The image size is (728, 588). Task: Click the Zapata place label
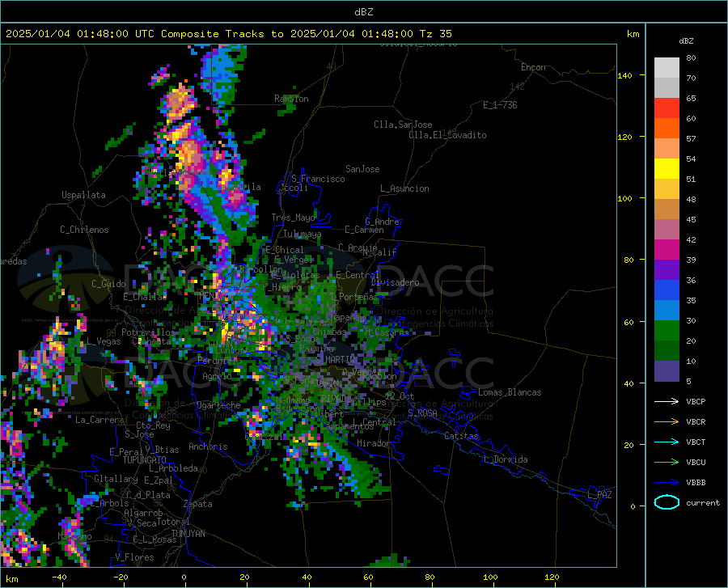(198, 504)
